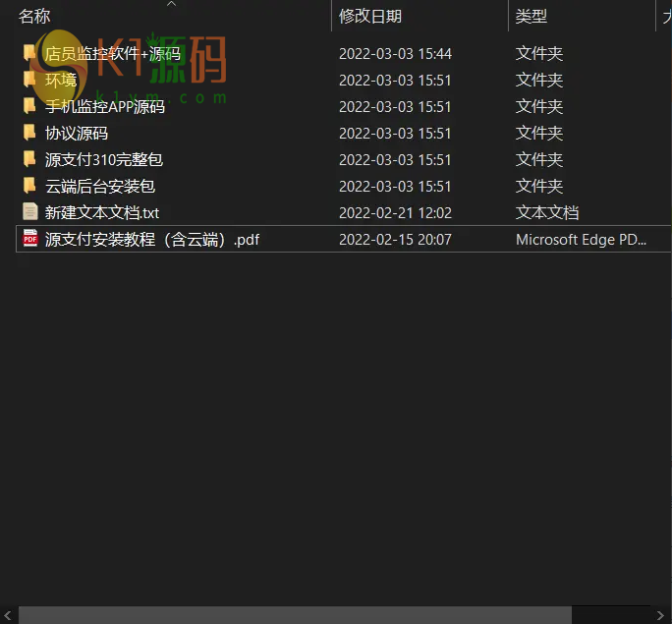Viewport: 672px width, 624px height.
Task: Select file name 源支付安装教程（含云端）.pdf
Action: point(152,239)
